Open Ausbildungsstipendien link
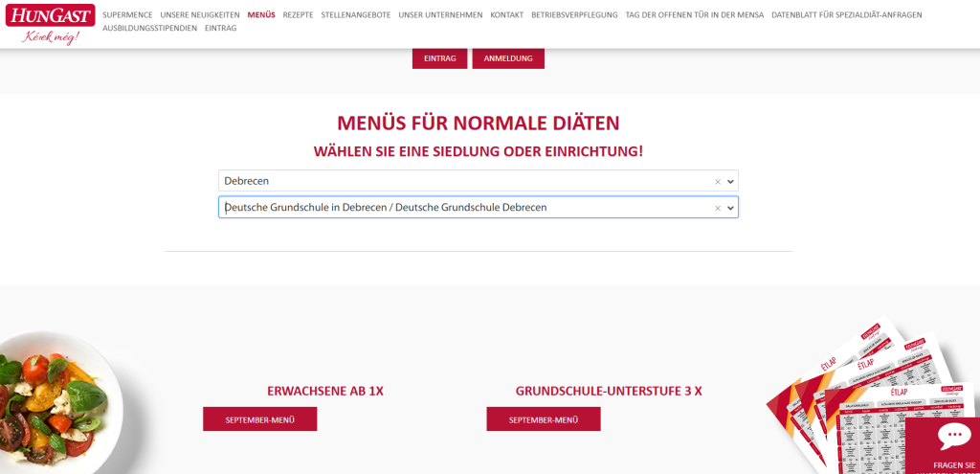The image size is (980, 474). (149, 29)
